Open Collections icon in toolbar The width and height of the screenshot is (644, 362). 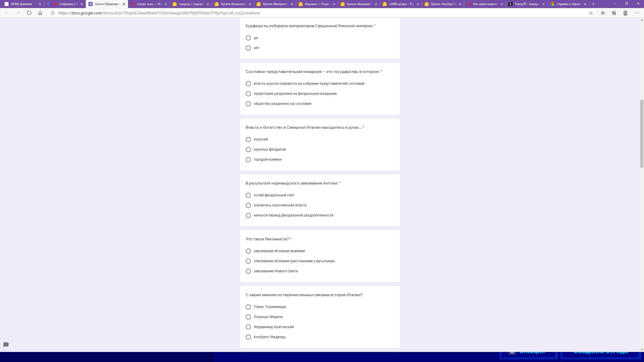point(614,13)
